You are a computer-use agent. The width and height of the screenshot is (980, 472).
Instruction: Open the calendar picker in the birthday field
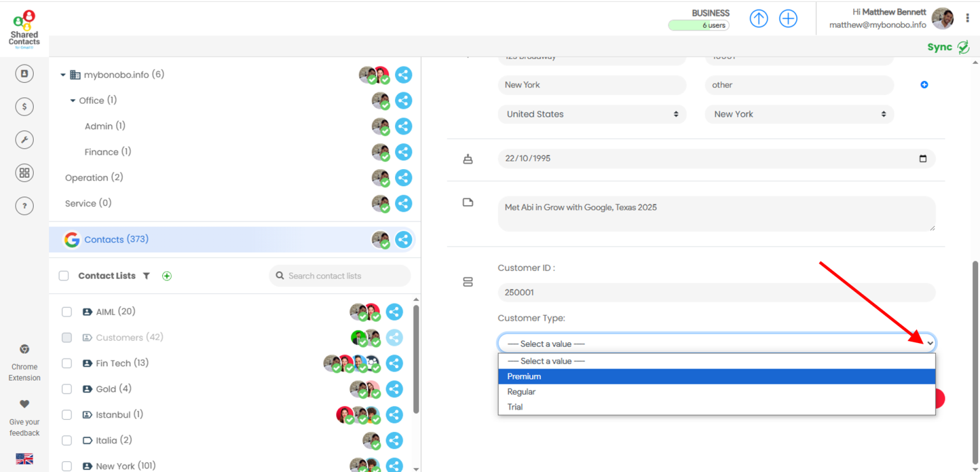tap(923, 159)
